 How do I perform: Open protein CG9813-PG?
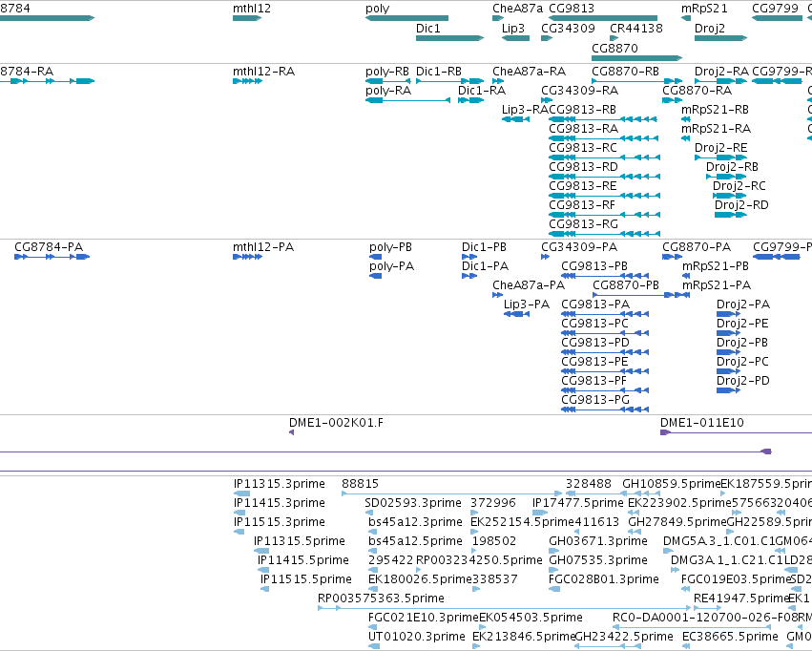(x=595, y=400)
